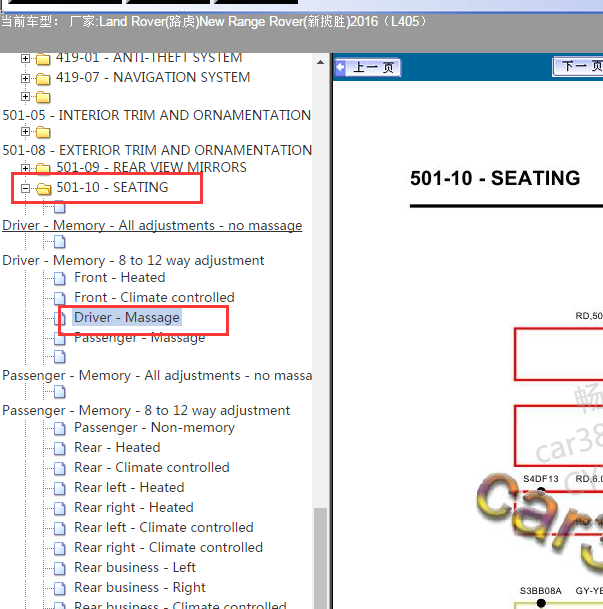Click the 501-10 Seating open folder icon
This screenshot has width=603, height=609.
click(43, 189)
